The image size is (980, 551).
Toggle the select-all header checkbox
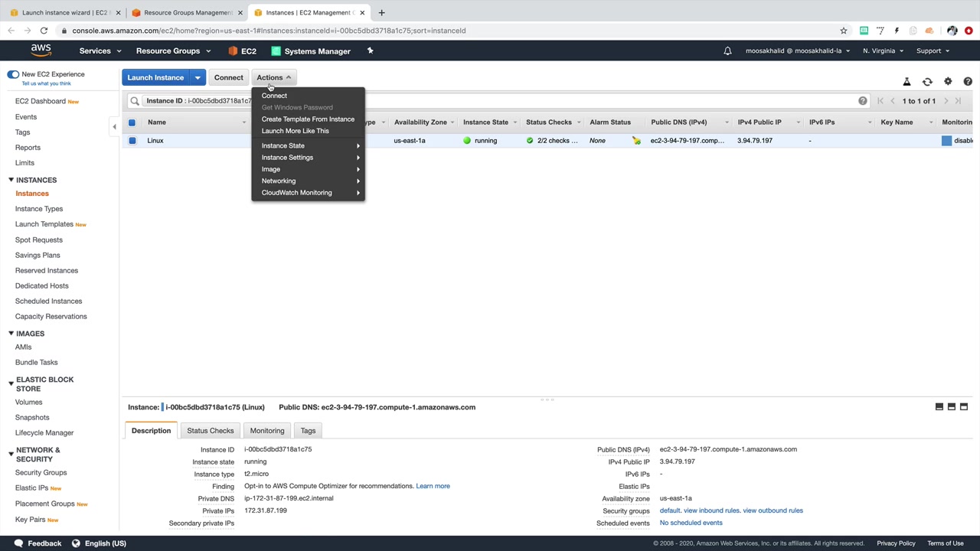tap(132, 122)
